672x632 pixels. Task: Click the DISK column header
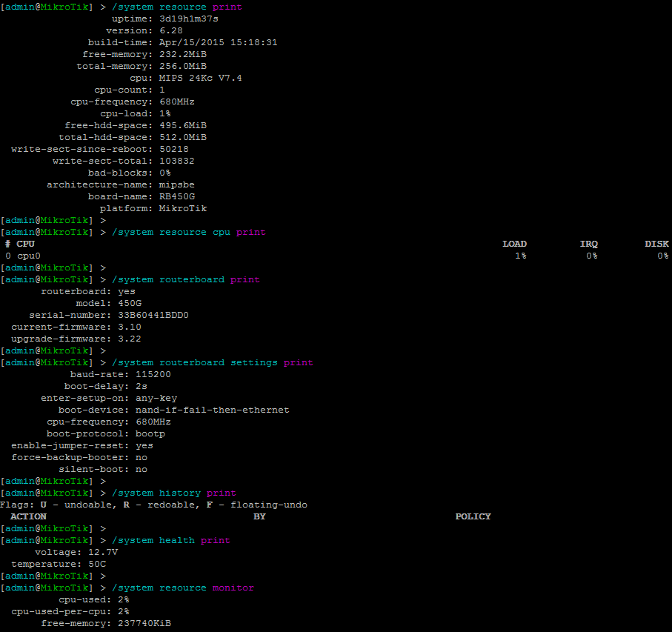[657, 244]
